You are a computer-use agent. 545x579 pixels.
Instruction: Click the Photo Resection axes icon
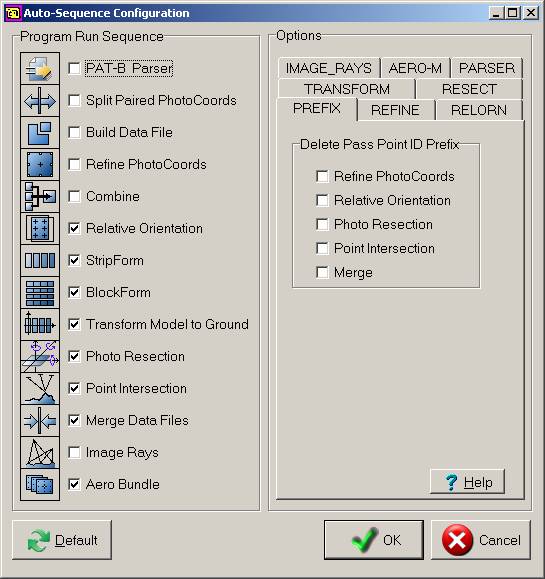click(40, 356)
